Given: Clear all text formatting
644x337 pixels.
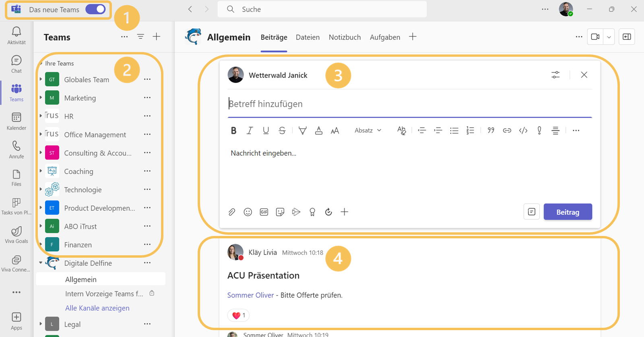Looking at the screenshot, I should tap(402, 130).
